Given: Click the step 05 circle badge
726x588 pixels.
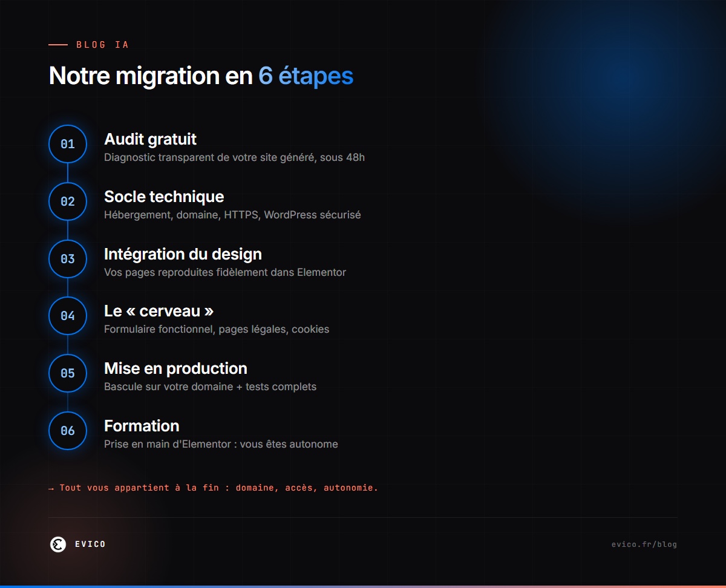Looking at the screenshot, I should click(x=68, y=373).
